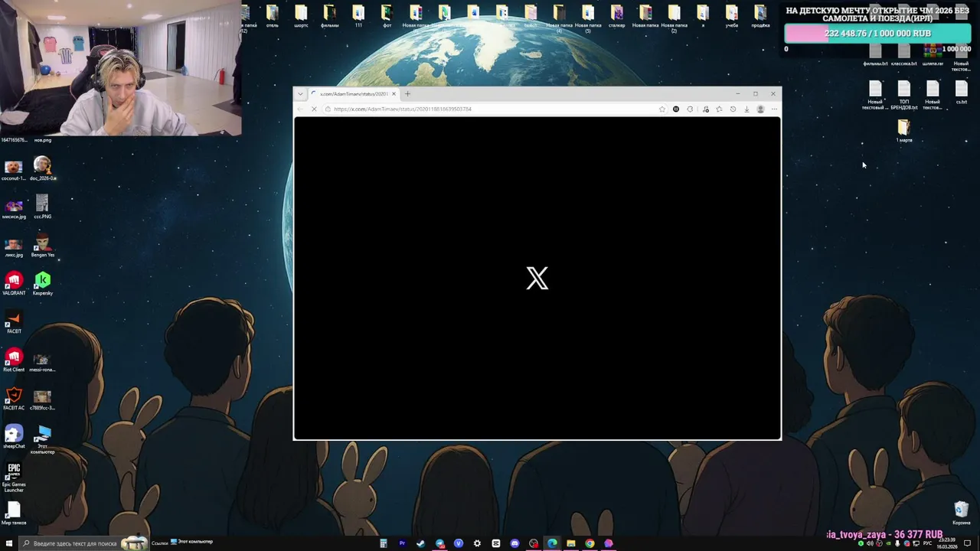Open the Edge profile avatar
Image resolution: width=980 pixels, height=551 pixels.
760,109
